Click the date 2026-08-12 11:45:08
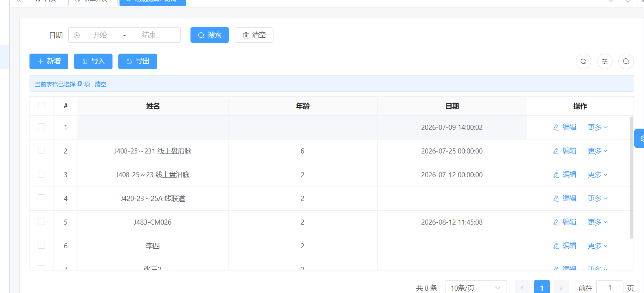Viewport: 644px width, 293px height. coord(452,222)
